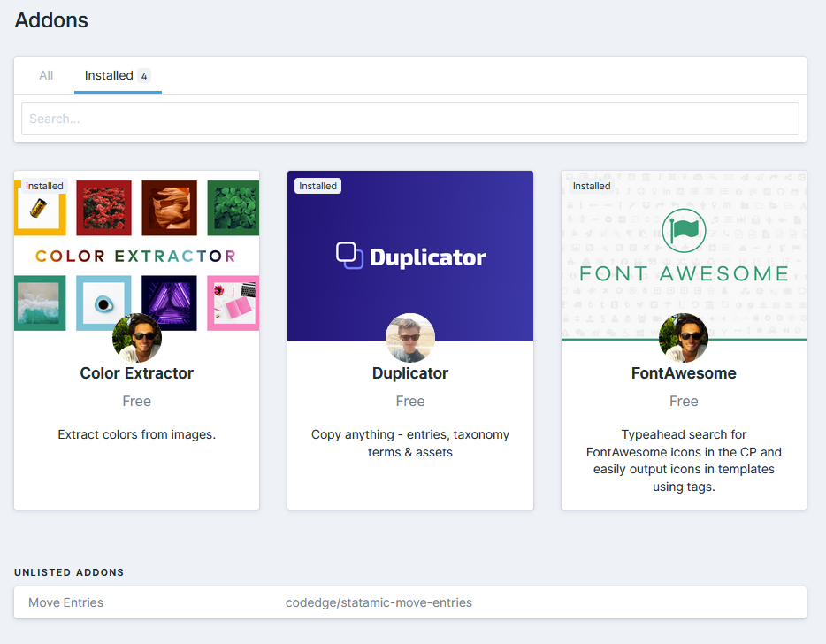The width and height of the screenshot is (826, 644).
Task: Focus the addons Search field
Action: tap(409, 119)
